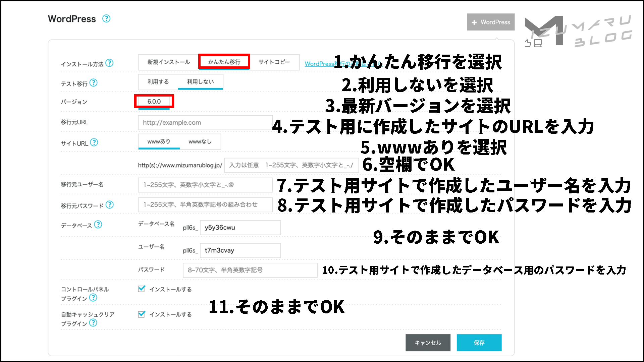Click the site URL path input field
The width and height of the screenshot is (644, 362).
pos(291,165)
